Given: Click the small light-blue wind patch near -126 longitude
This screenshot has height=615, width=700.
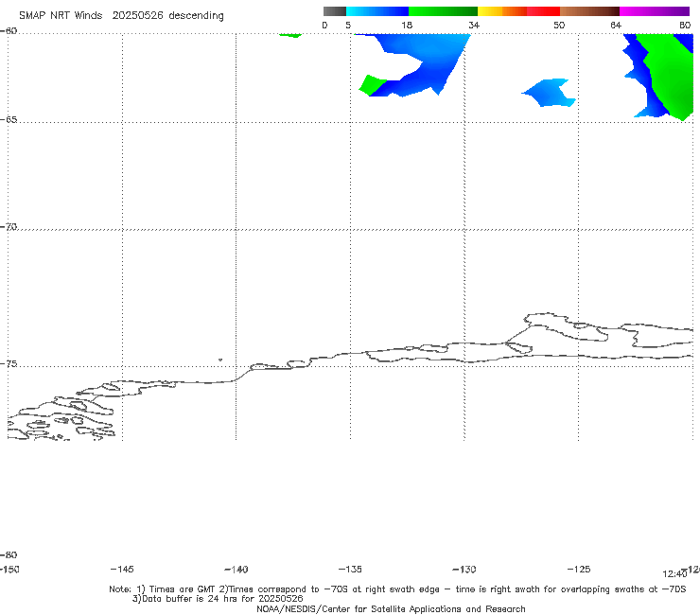Looking at the screenshot, I should click(x=550, y=93).
